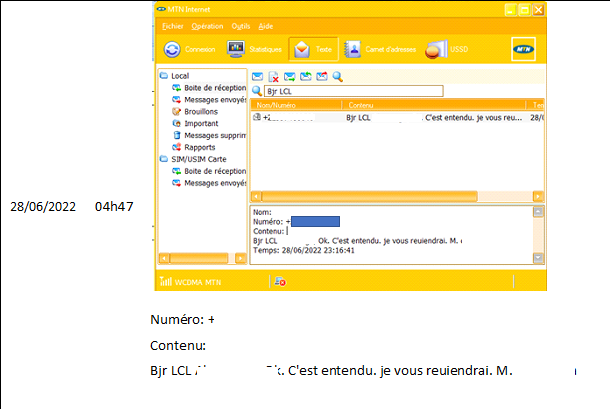Click the new message envelope icon
Viewport: 610px width, 409px height.
tap(257, 76)
